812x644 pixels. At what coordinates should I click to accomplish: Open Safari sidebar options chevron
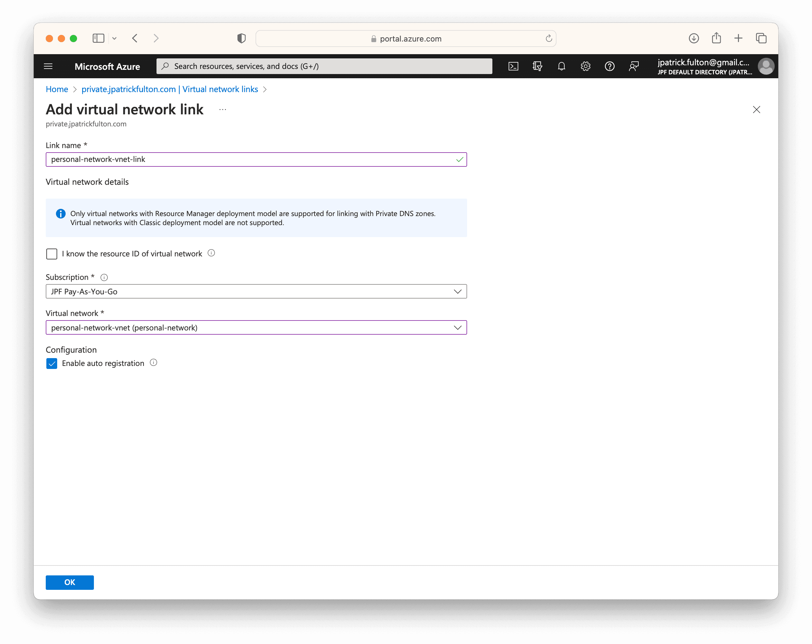pyautogui.click(x=114, y=38)
